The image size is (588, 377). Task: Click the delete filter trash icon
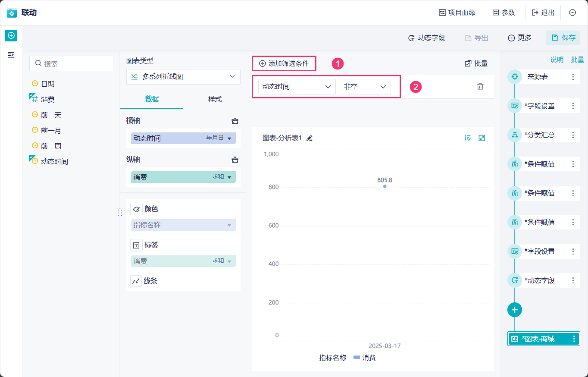(x=480, y=87)
